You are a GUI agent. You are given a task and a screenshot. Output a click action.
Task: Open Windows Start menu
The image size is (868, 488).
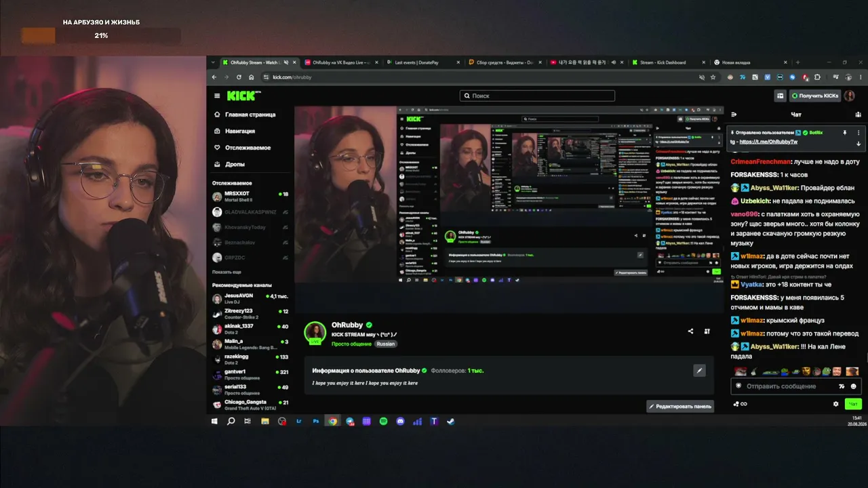(x=214, y=421)
